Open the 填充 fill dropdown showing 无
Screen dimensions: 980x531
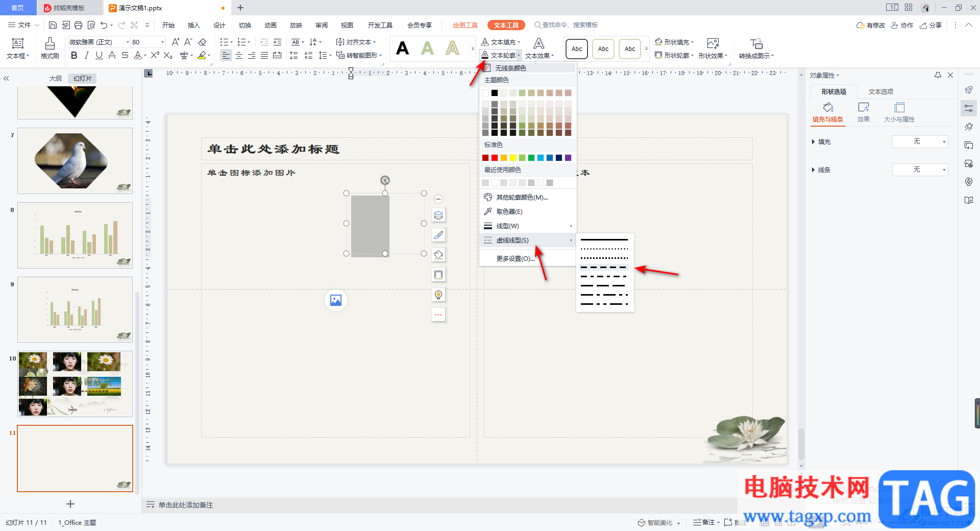click(920, 141)
